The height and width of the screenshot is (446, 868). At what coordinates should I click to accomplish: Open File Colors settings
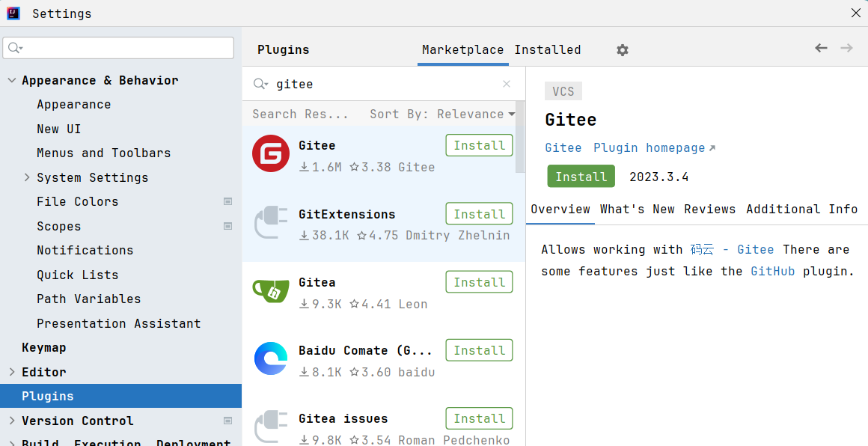[x=78, y=201]
